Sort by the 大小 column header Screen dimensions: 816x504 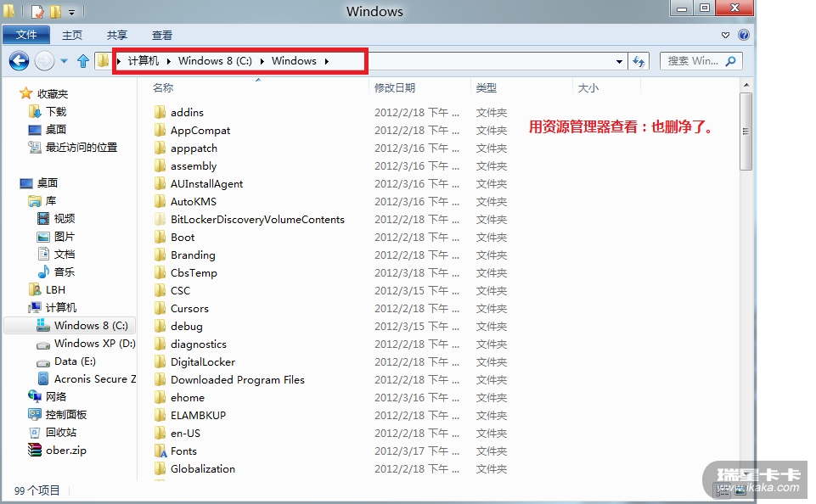point(588,88)
